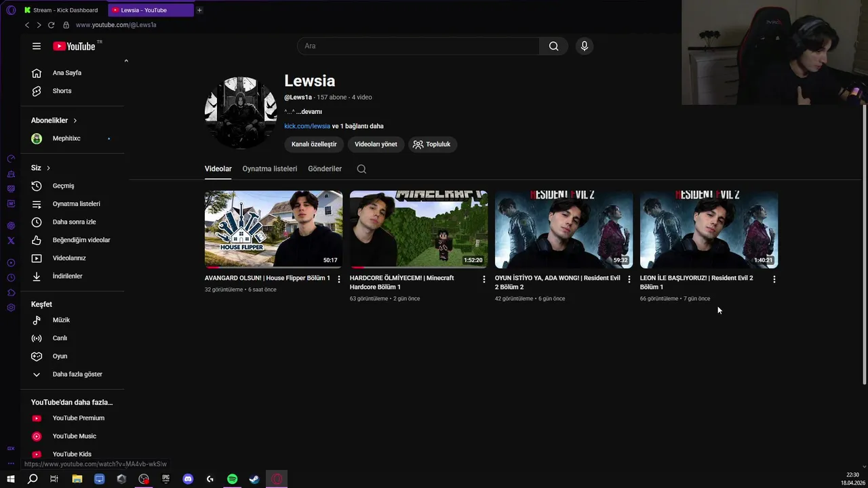Click the search magnifier button
The height and width of the screenshot is (488, 868).
click(553, 46)
